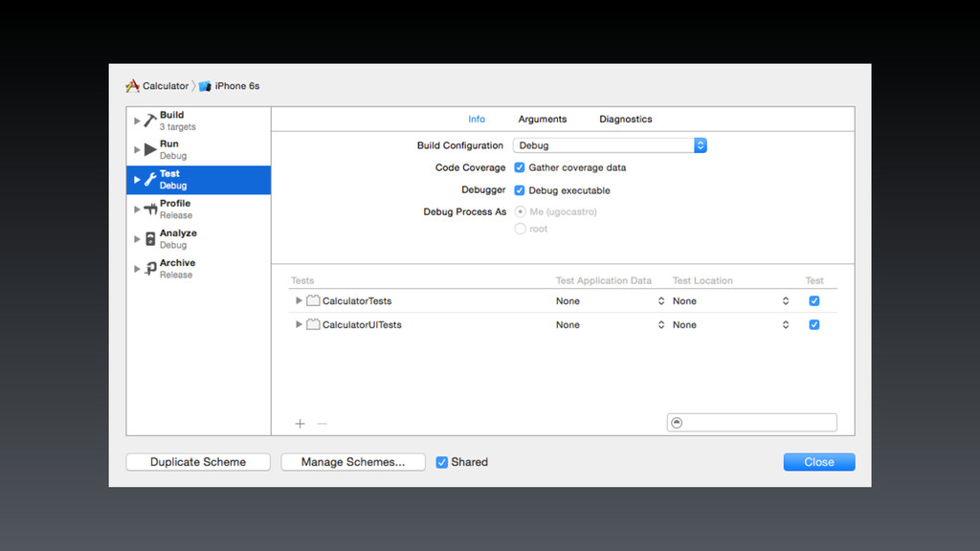Open CalculatorTests Test Application Data popup
The height and width of the screenshot is (551, 980).
(610, 301)
